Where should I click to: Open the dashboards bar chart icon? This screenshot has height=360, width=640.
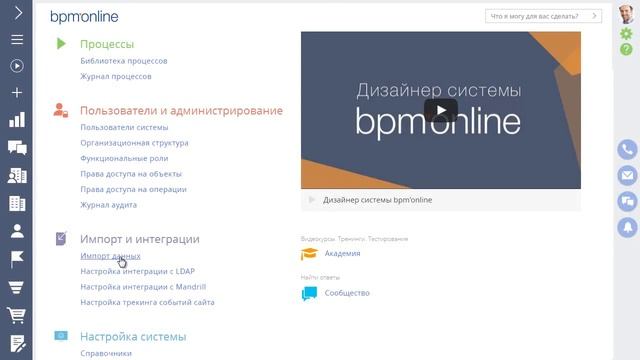click(x=17, y=120)
